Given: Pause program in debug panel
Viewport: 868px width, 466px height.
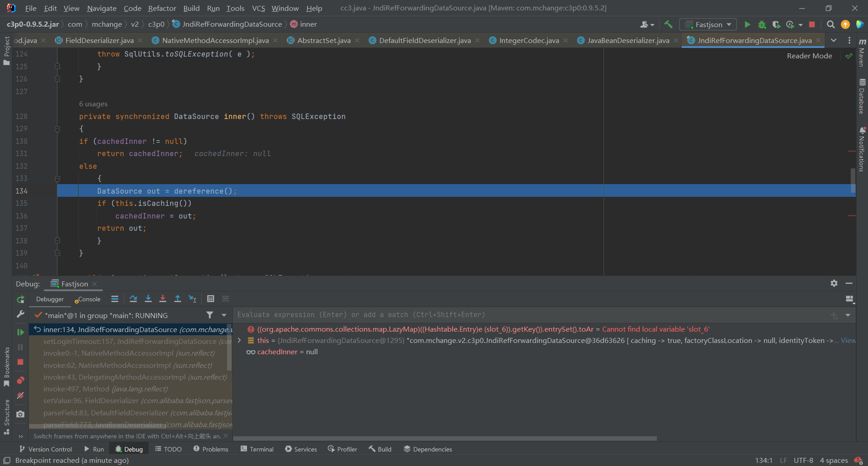Looking at the screenshot, I should click(x=20, y=347).
